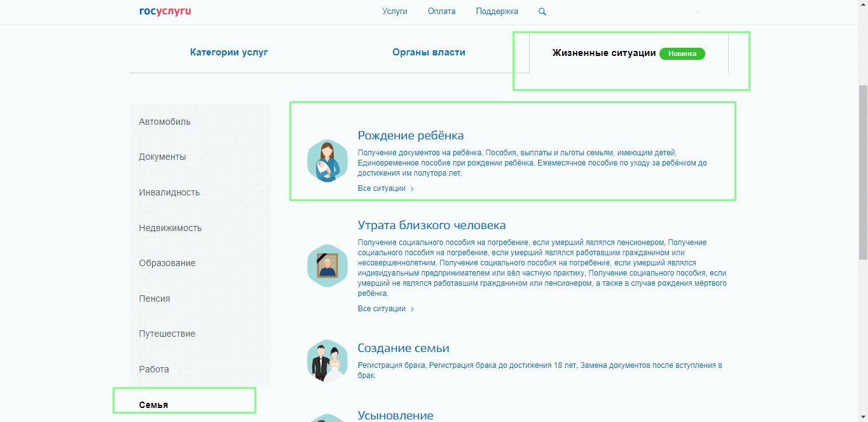Select Образование in the sidebar
Image resolution: width=868 pixels, height=422 pixels.
click(167, 263)
